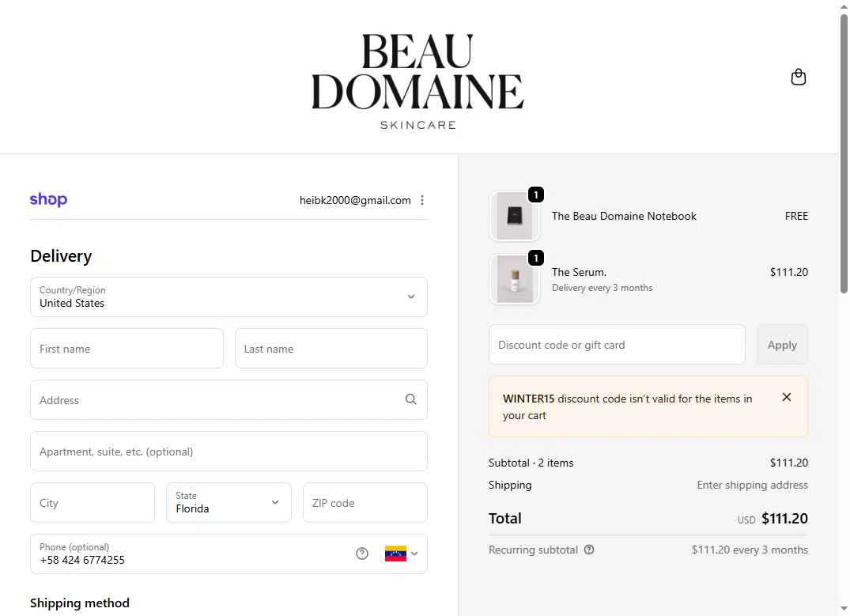The image size is (850, 616).
Task: Click the 'Enter shipping address' text
Action: tap(753, 485)
